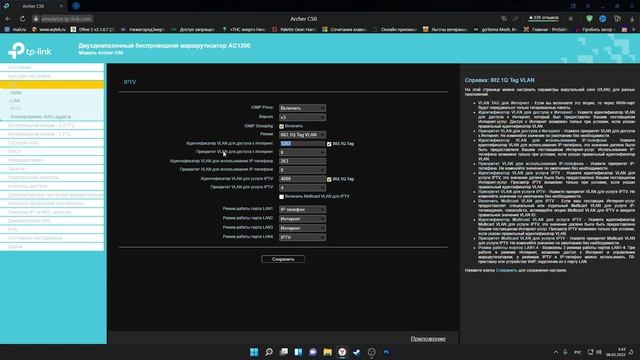Open IPTV VLAN priority dropdown
Screen dimensions: 640x360
302,188
